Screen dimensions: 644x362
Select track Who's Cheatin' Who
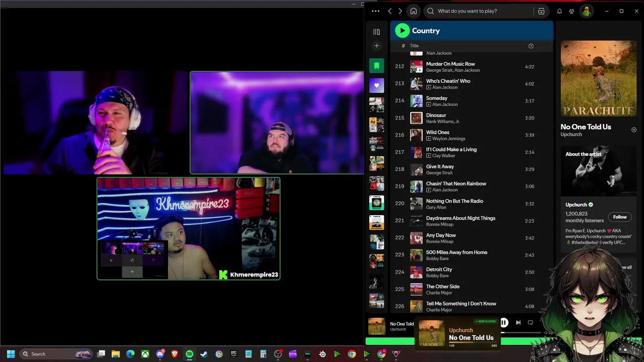471,83
